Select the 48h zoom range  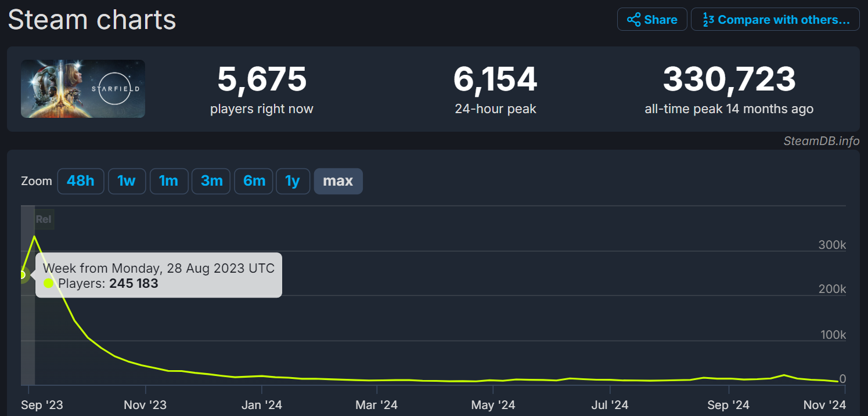click(x=80, y=181)
